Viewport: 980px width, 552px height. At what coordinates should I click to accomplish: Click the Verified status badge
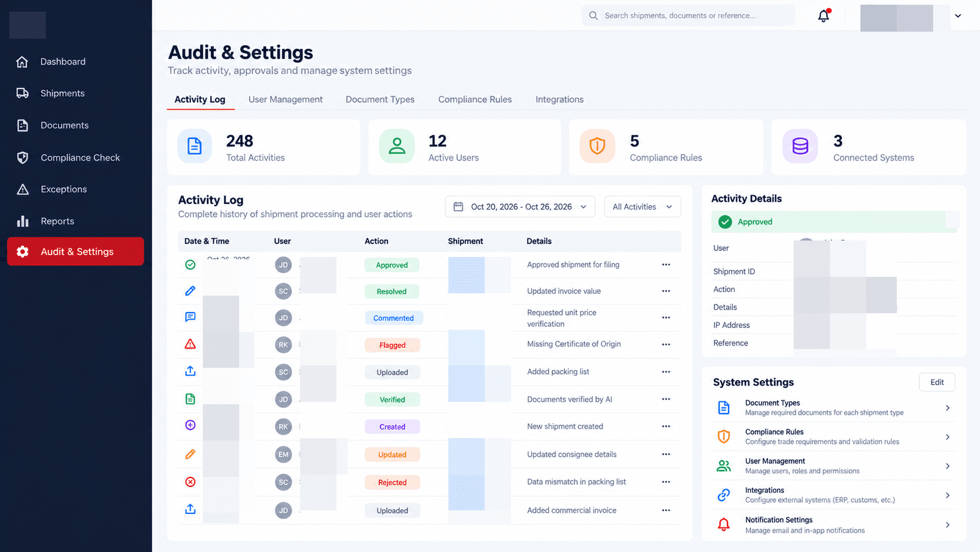tap(392, 399)
